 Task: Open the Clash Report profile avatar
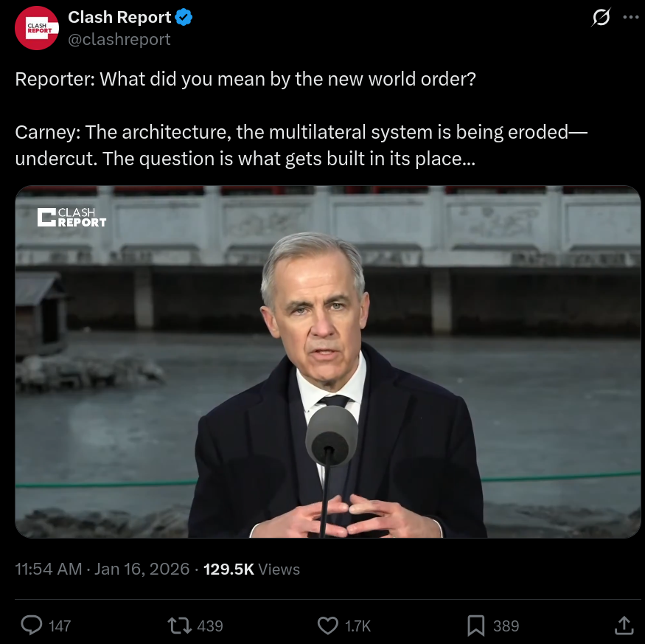point(37,28)
